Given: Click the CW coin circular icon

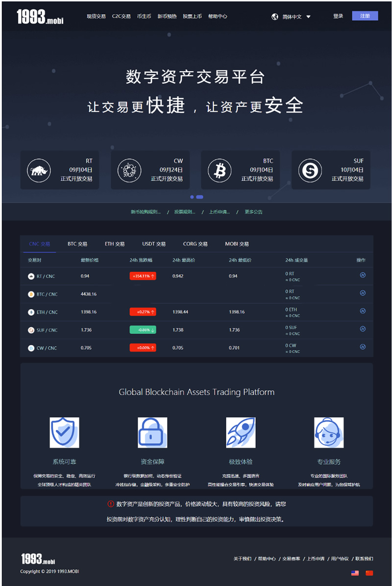Looking at the screenshot, I should (129, 171).
